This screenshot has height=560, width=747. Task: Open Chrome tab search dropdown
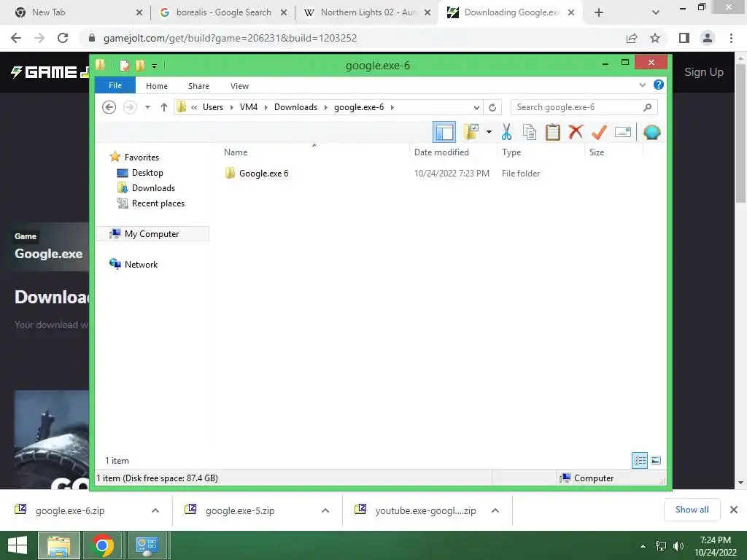[656, 12]
